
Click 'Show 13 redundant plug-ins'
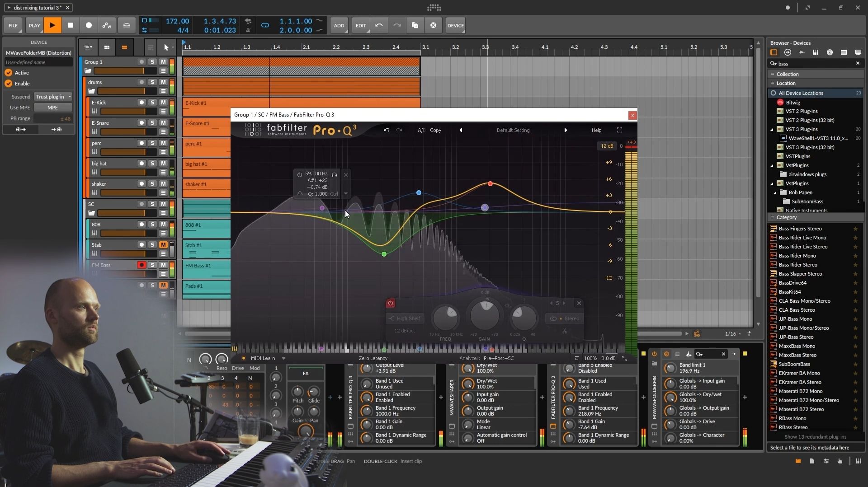[x=815, y=437]
